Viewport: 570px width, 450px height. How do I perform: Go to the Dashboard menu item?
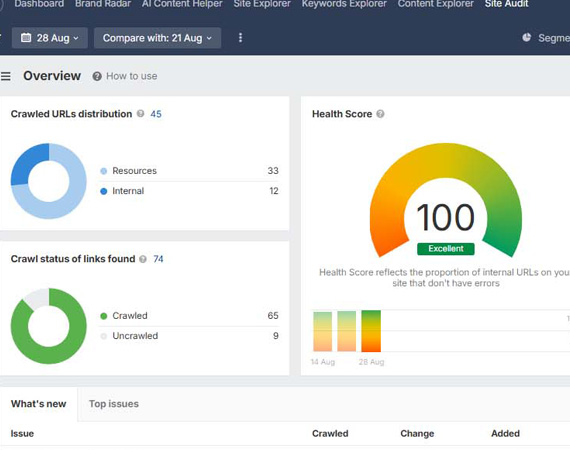(x=39, y=4)
